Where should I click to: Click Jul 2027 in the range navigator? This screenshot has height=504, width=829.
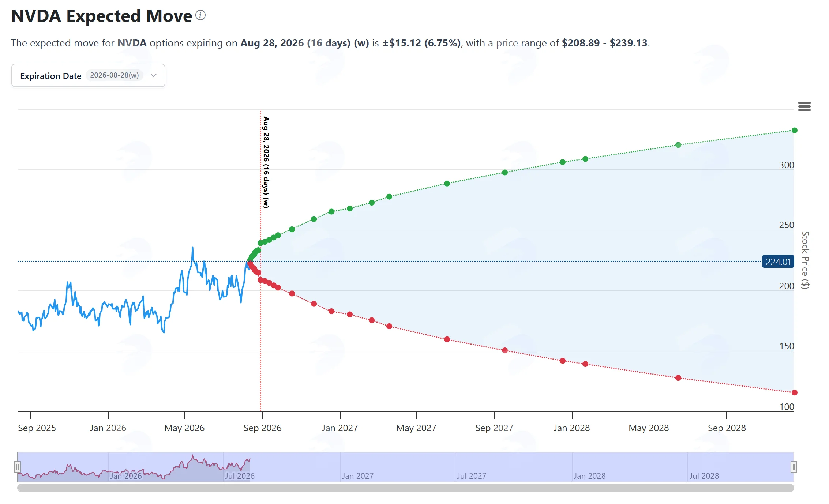(x=472, y=476)
